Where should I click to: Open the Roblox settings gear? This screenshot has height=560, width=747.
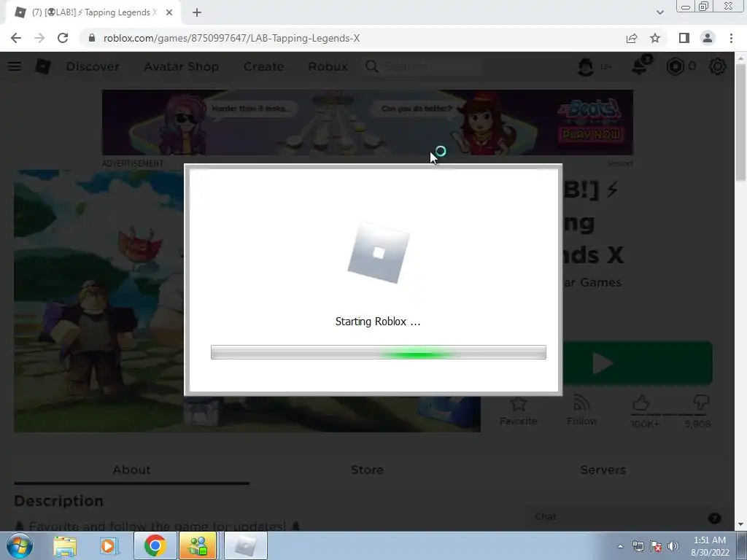(718, 66)
